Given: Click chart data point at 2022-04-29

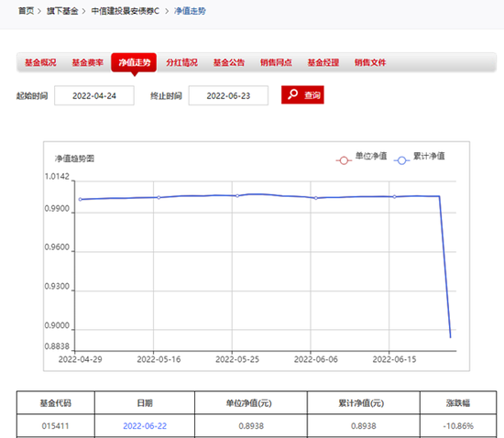Looking at the screenshot, I should coord(81,200).
